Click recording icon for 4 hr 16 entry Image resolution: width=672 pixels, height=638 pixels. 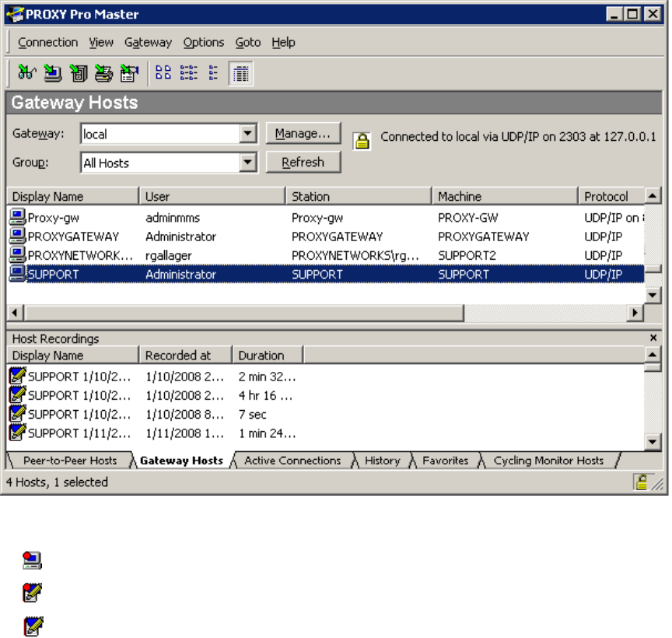point(18,394)
